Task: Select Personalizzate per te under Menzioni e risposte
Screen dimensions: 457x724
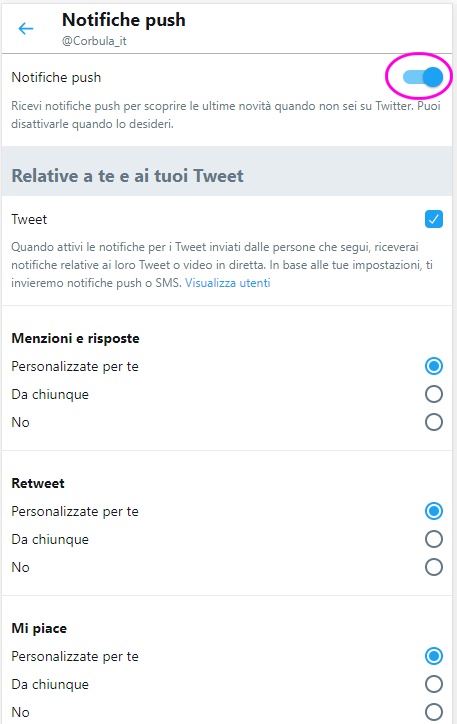Action: [433, 366]
